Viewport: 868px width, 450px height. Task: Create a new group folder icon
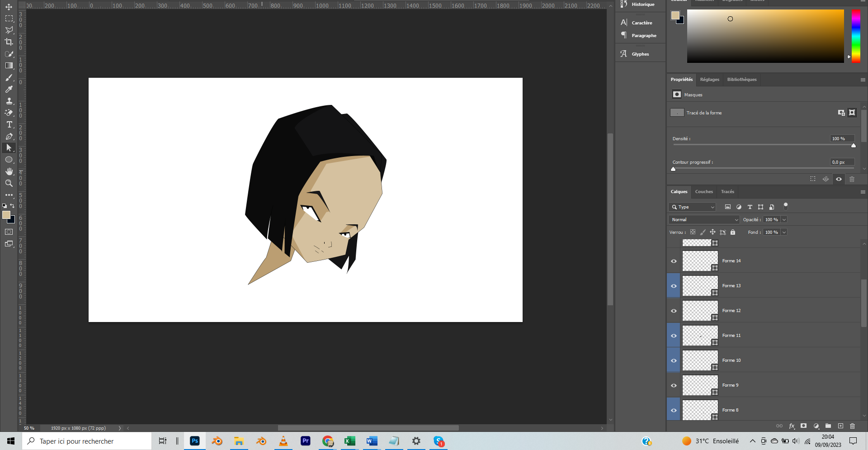(x=828, y=426)
